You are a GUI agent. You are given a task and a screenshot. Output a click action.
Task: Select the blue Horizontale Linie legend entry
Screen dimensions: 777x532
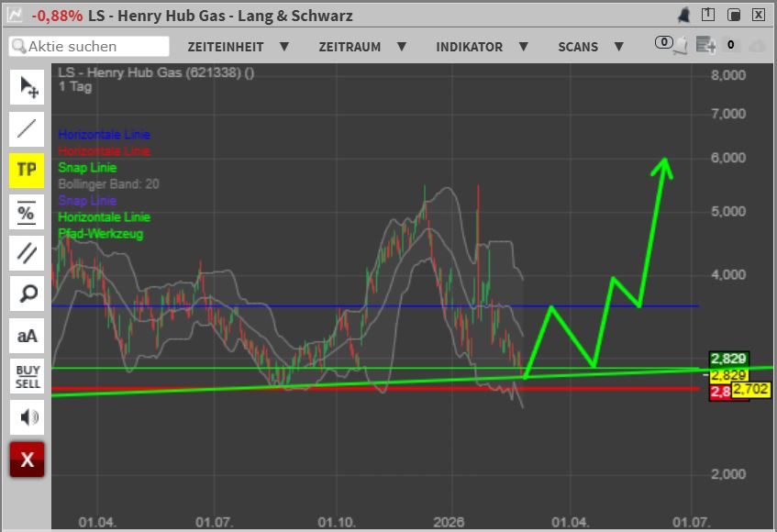pyautogui.click(x=104, y=135)
